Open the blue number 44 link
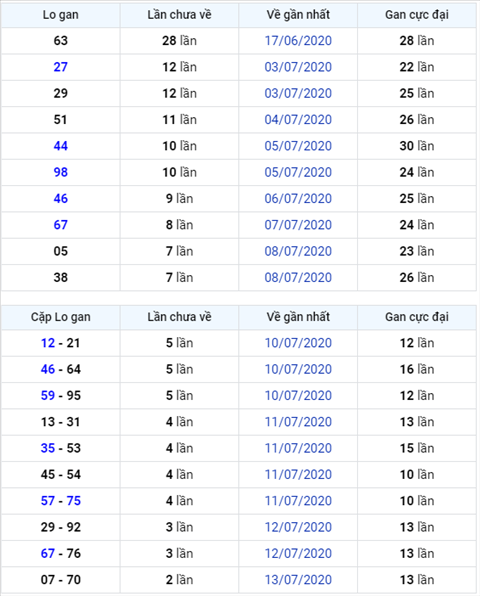The height and width of the screenshot is (596, 480). point(60,146)
